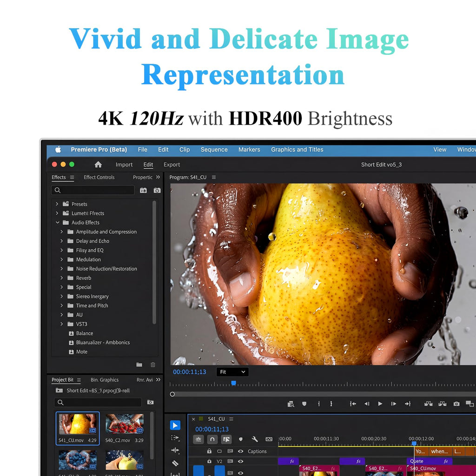Image resolution: width=476 pixels, height=476 pixels.
Task: Click the program monitor zoom scroll bar
Action: pyautogui.click(x=324, y=394)
